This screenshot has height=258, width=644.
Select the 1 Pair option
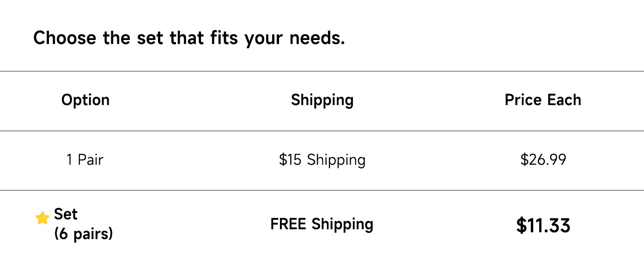[x=85, y=160]
